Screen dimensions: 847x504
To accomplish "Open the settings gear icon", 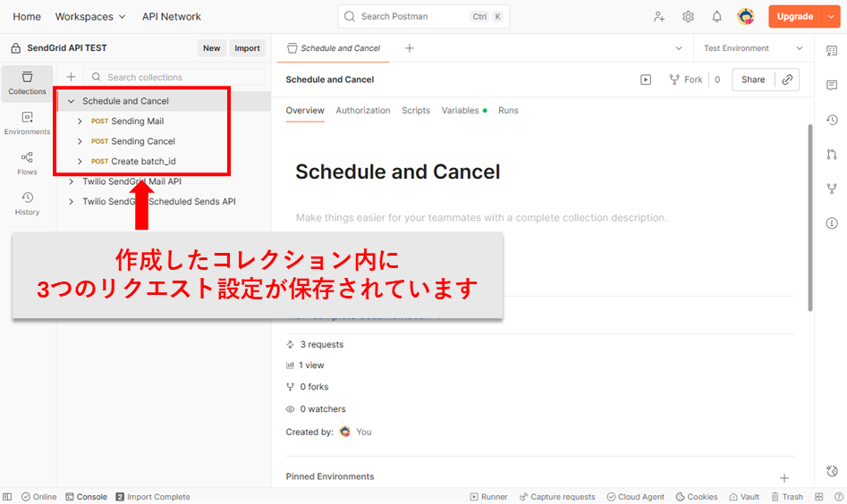I will point(688,17).
